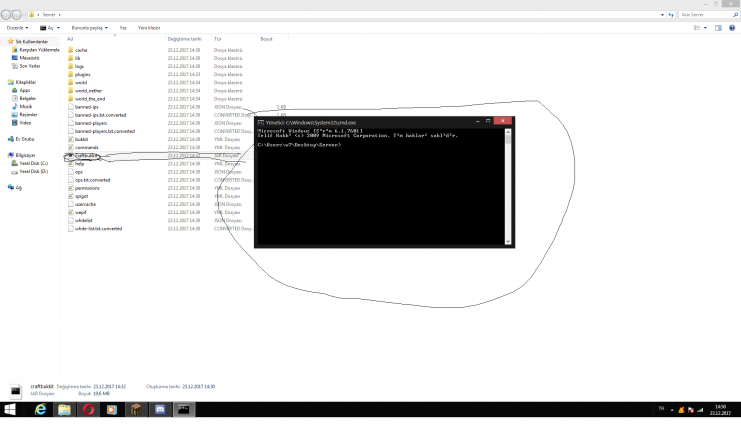This screenshot has height=445, width=741.
Task: Open Discord from taskbar
Action: coord(160,410)
